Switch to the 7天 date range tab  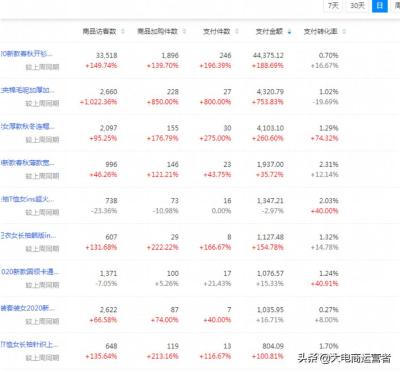pos(333,6)
